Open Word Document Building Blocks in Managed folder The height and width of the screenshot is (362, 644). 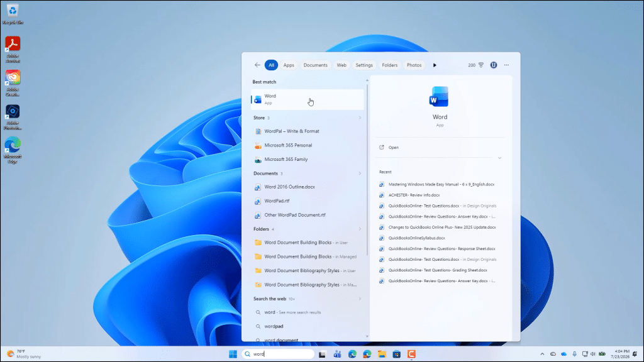click(307, 256)
